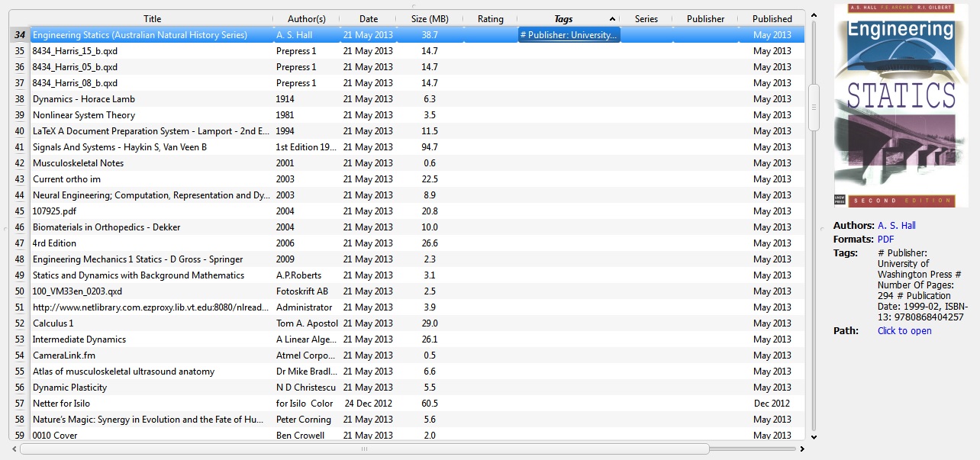980x460 pixels.
Task: Click the horizontal scrollbar thumb
Action: click(364, 449)
